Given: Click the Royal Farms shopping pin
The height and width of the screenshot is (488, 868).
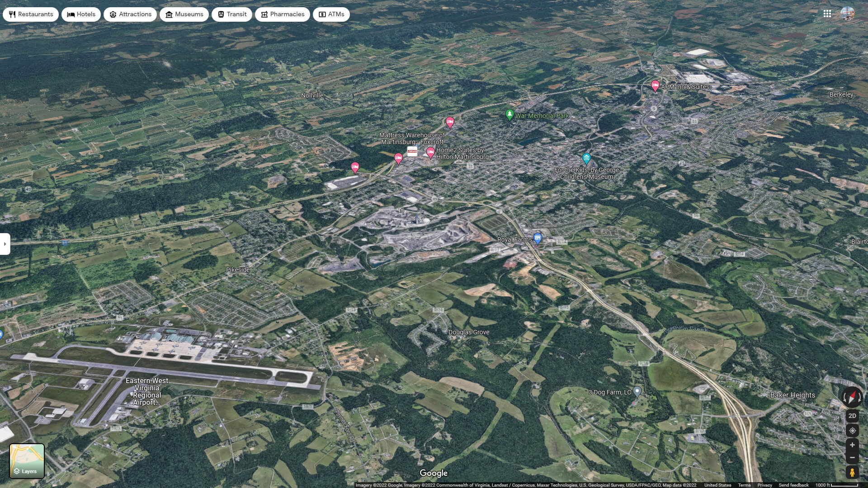Looking at the screenshot, I should (538, 238).
